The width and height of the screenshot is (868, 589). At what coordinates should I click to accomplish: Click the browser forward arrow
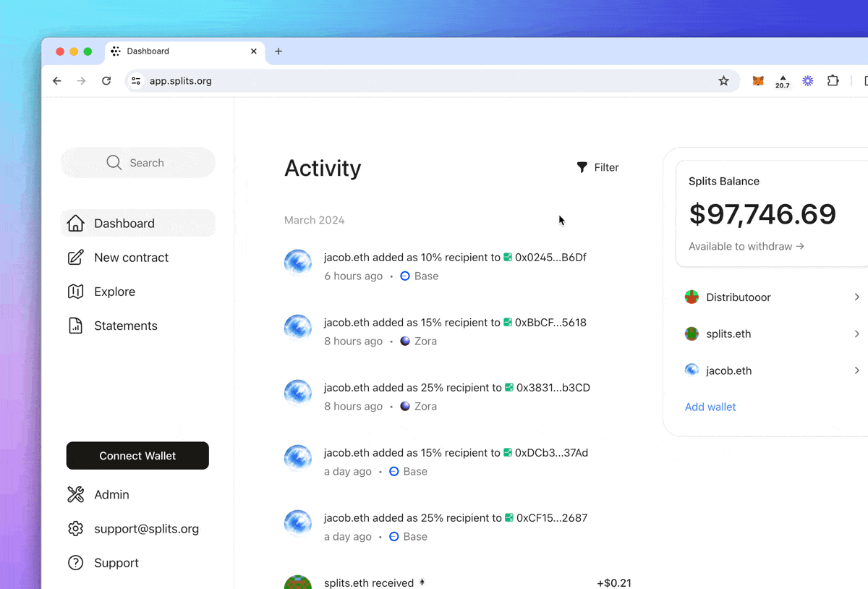point(82,81)
